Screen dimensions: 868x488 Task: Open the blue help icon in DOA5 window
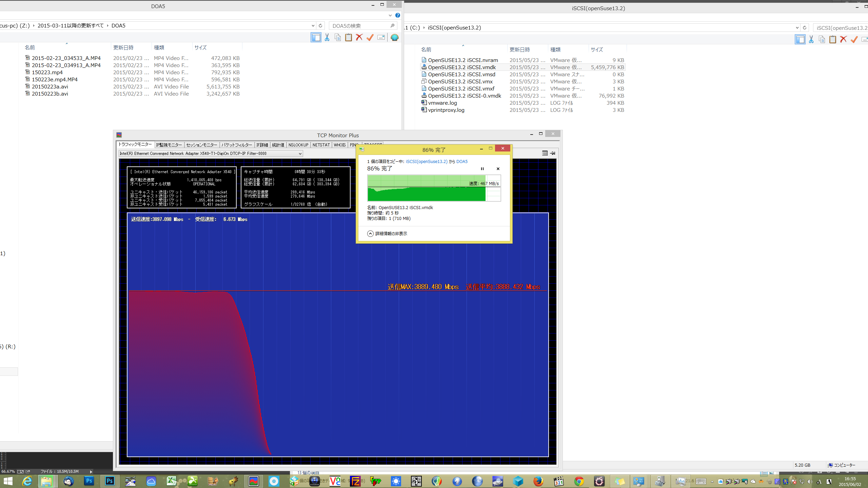[x=397, y=15]
